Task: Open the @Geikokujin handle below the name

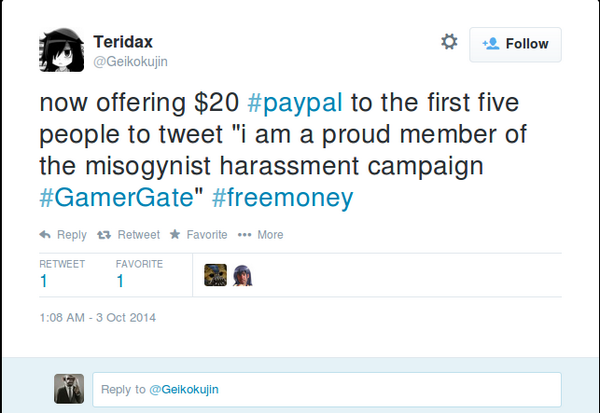Action: click(130, 61)
